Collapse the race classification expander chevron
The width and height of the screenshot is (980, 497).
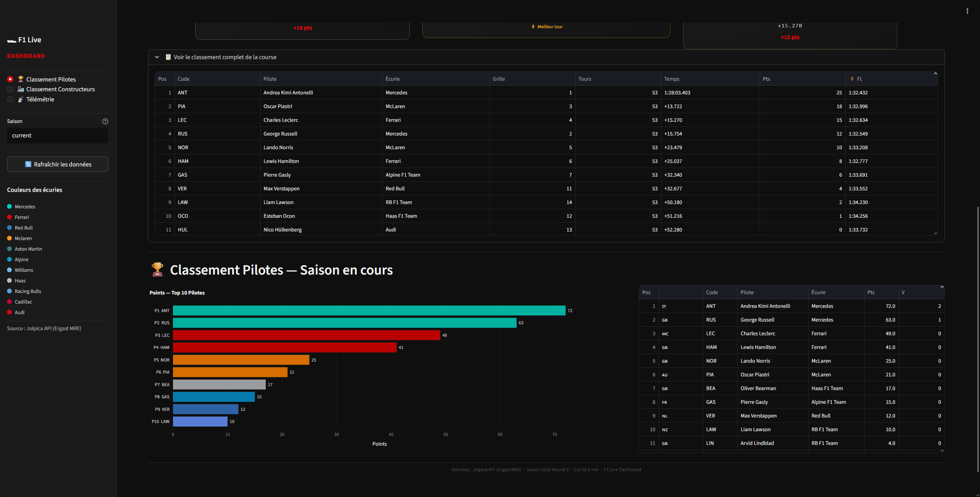pyautogui.click(x=157, y=57)
